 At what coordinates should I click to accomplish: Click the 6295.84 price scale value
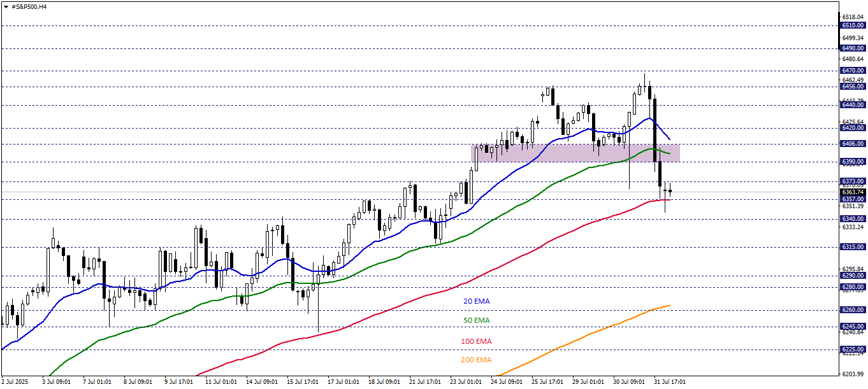[853, 269]
